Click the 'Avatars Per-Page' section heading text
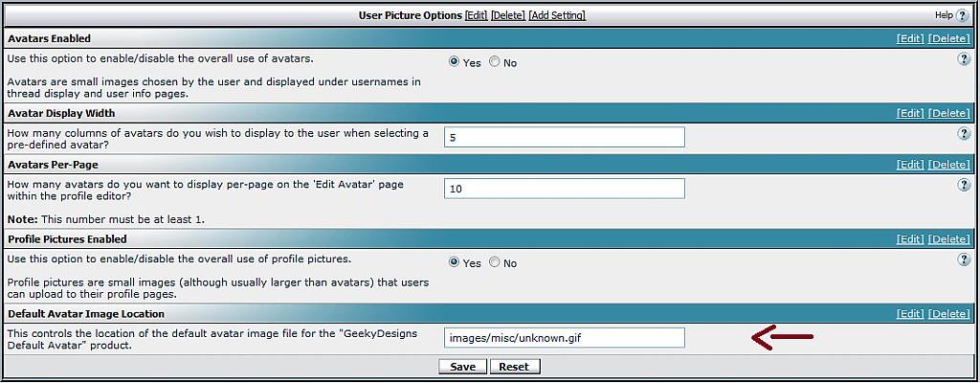This screenshot has height=383, width=980. pos(53,165)
